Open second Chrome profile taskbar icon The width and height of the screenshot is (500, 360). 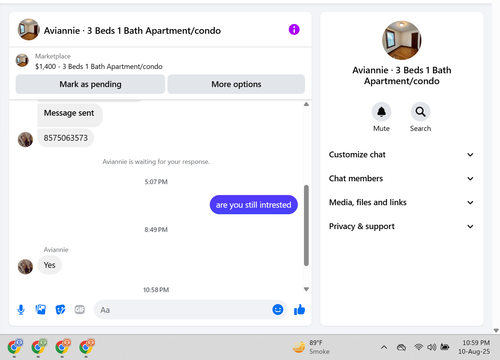(39, 347)
